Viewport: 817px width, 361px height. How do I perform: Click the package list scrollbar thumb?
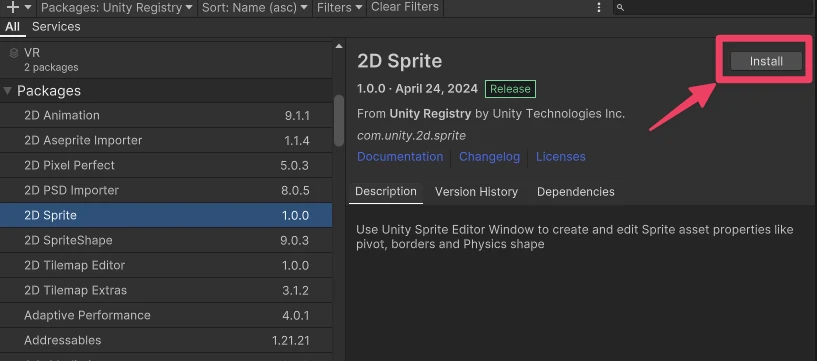coord(339,120)
